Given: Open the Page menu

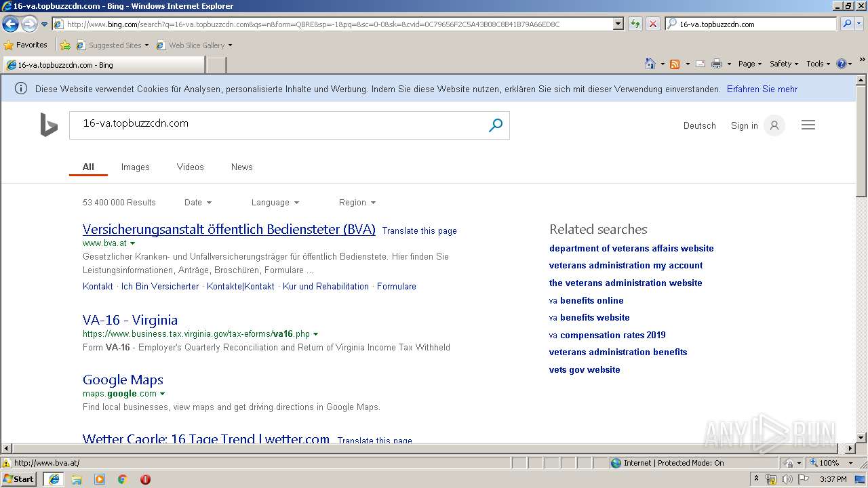Looking at the screenshot, I should 749,64.
